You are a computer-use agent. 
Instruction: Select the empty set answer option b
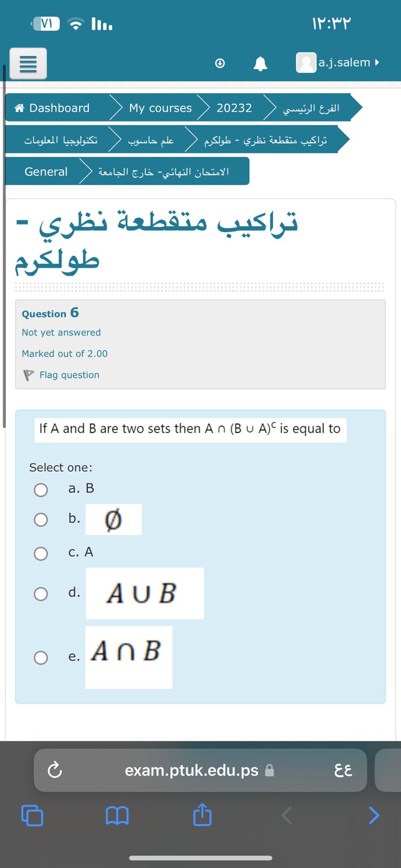[41, 519]
